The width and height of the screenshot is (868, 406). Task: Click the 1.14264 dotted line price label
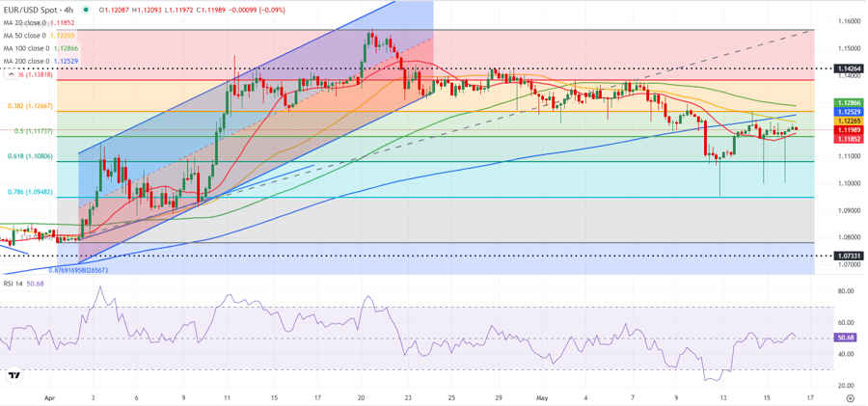[849, 68]
